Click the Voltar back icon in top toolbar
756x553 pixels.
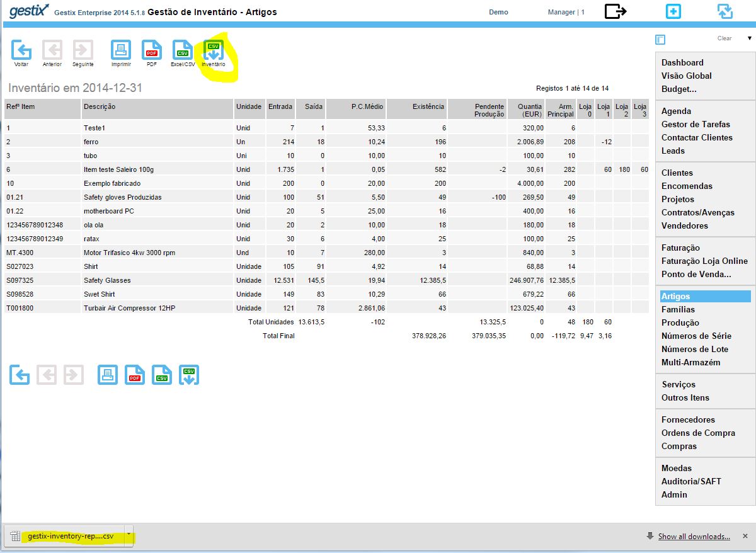pos(21,50)
